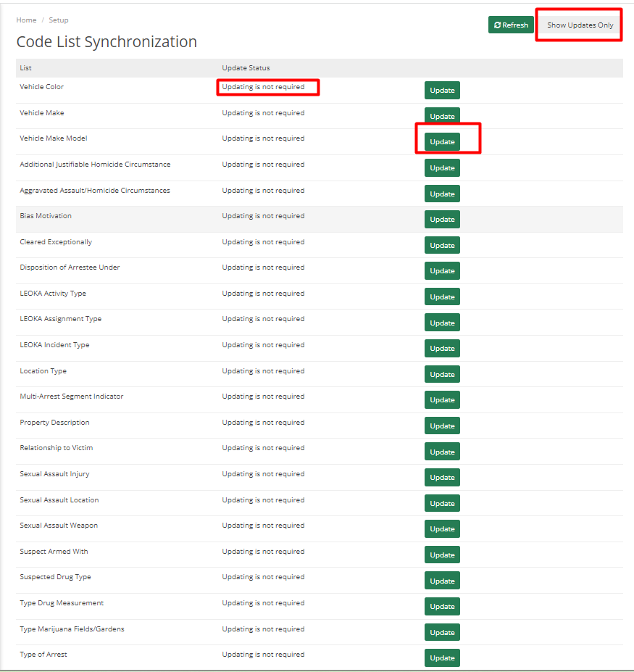634x672 pixels.
Task: Update Aggravated Assault/Homicide Circumstances list
Action: (x=442, y=194)
